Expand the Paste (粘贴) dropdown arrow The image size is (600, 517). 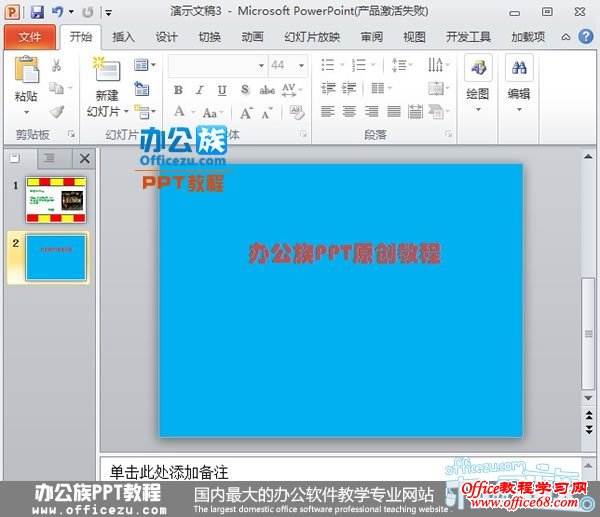pyautogui.click(x=26, y=112)
